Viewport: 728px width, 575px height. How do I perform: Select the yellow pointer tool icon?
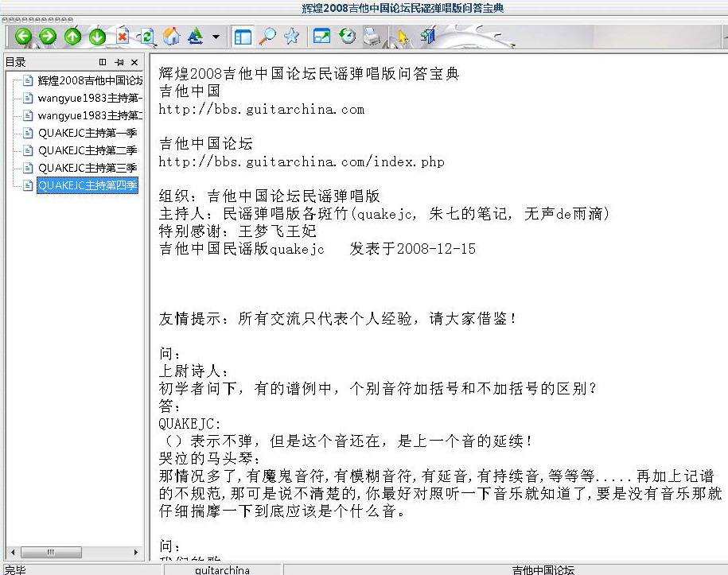tap(402, 37)
